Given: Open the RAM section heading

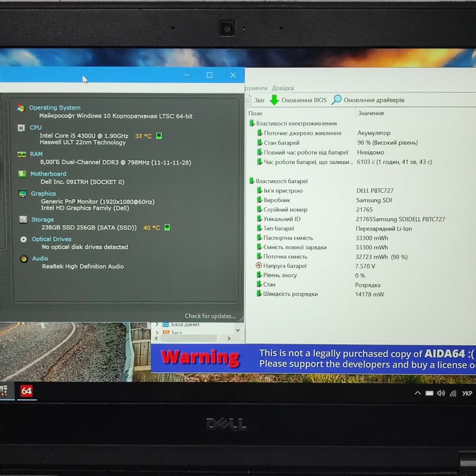Looking at the screenshot, I should (x=36, y=154).
